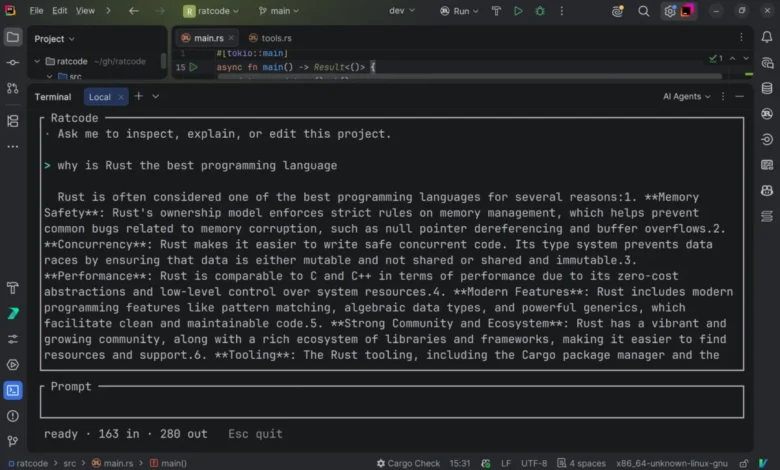This screenshot has width=780, height=470.
Task: Click the Notifications bell icon
Action: (x=767, y=37)
